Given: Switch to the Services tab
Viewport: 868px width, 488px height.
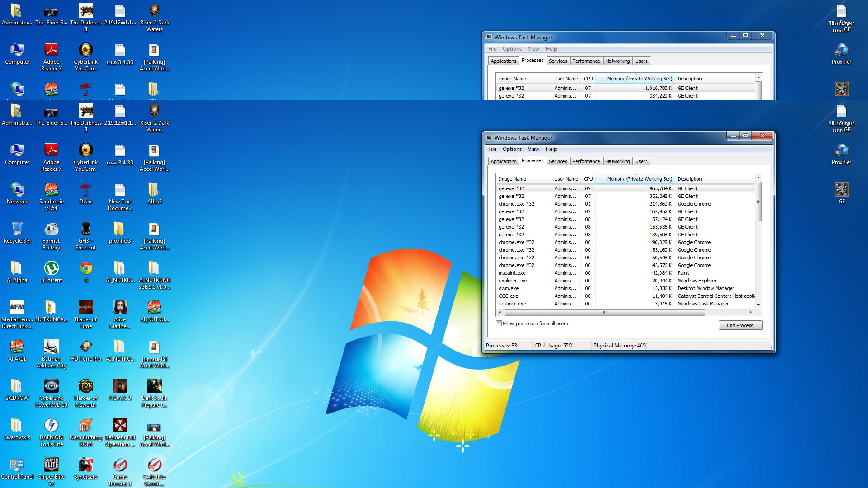Looking at the screenshot, I should [557, 161].
